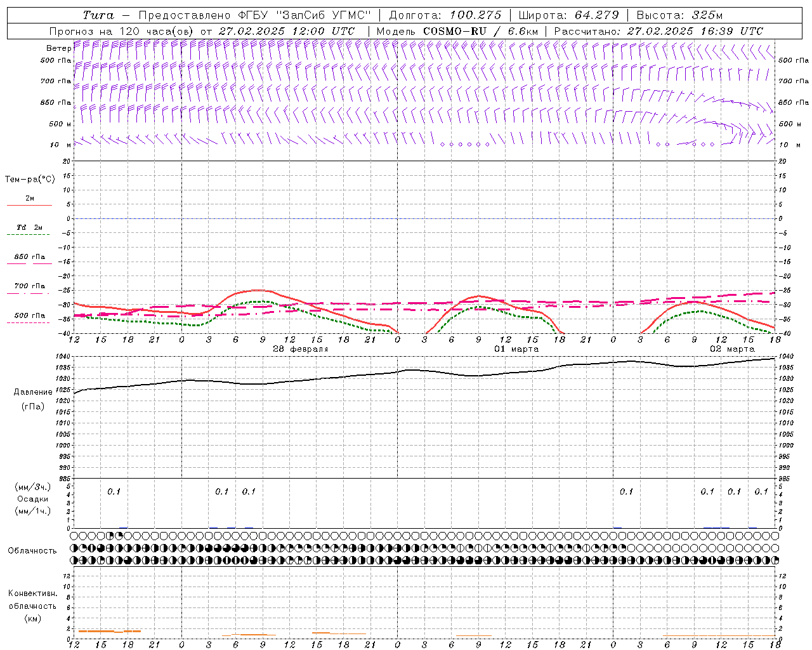Click the 'Модель COSMO-RU / 6.6км' label

(457, 31)
